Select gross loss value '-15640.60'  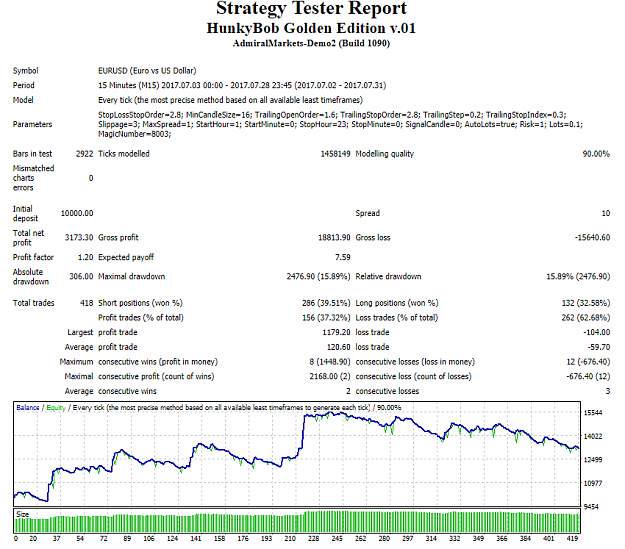click(592, 238)
